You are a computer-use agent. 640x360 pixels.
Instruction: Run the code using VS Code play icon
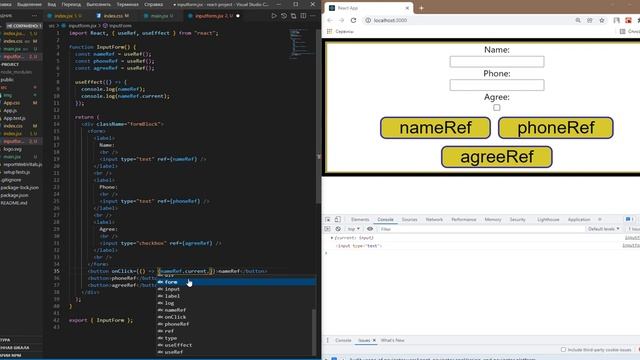coord(274,16)
